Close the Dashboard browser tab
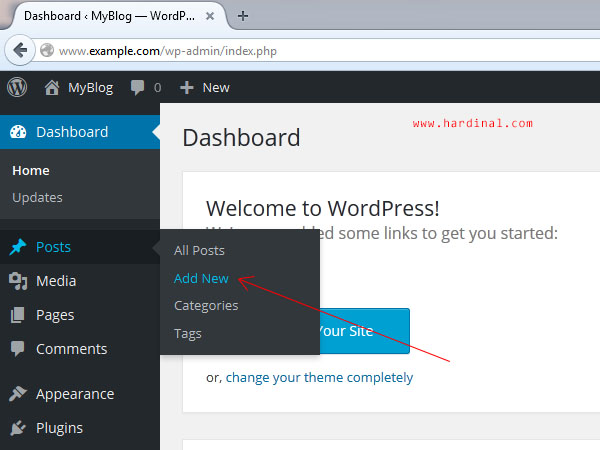 (x=210, y=16)
